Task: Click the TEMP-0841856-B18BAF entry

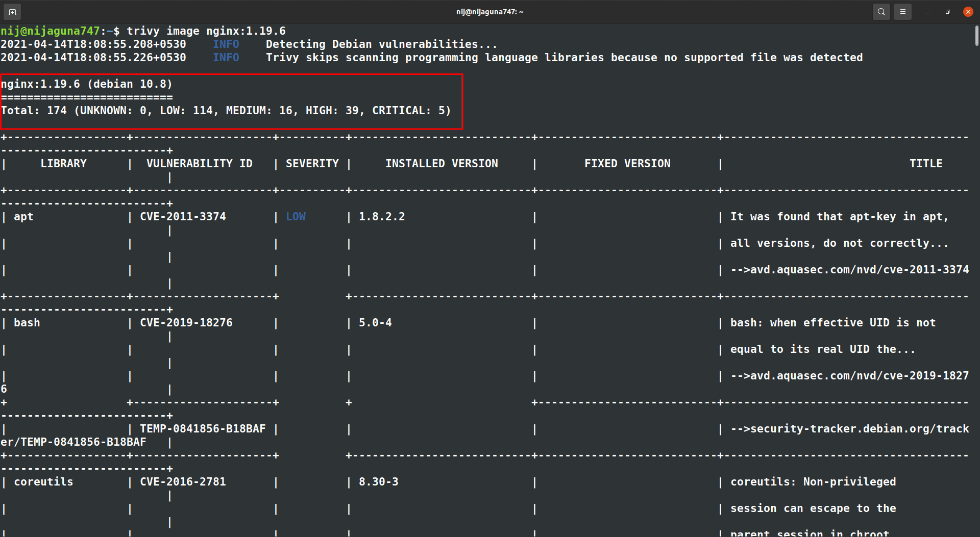Action: click(x=203, y=428)
